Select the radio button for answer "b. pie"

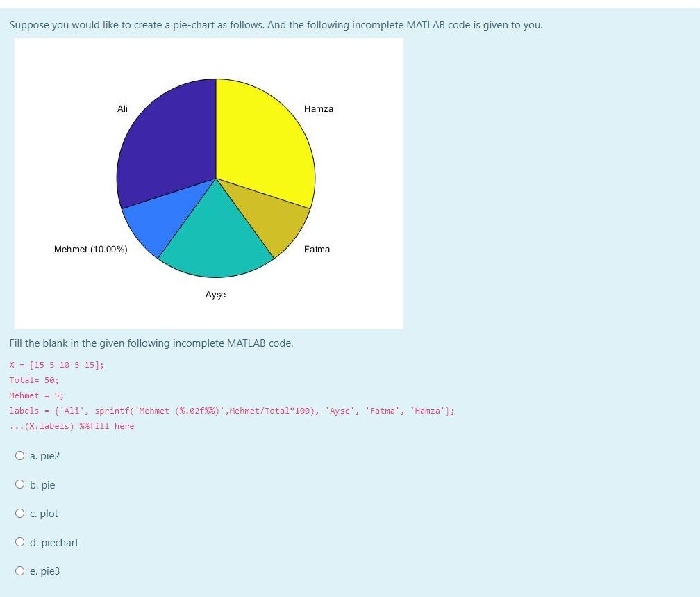20,484
